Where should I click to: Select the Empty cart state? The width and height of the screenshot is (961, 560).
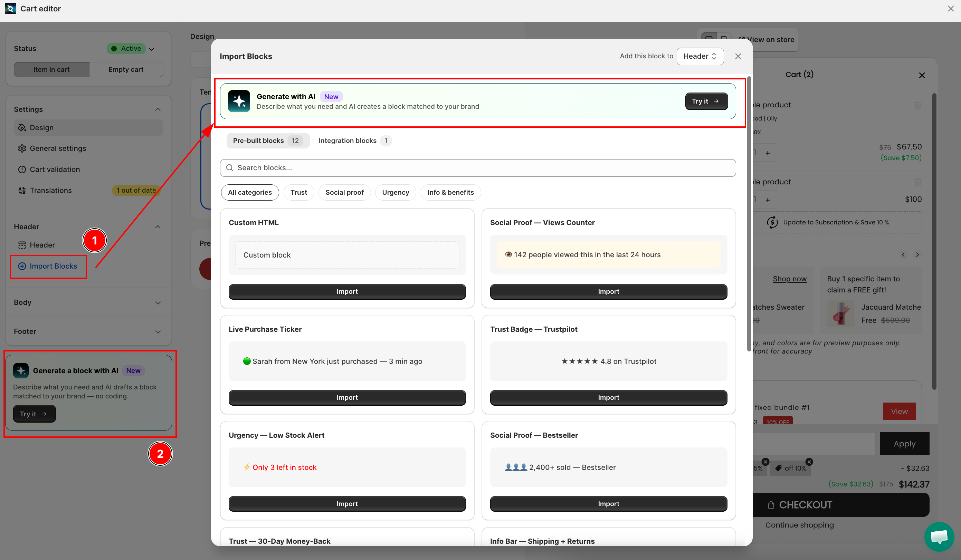tap(126, 69)
